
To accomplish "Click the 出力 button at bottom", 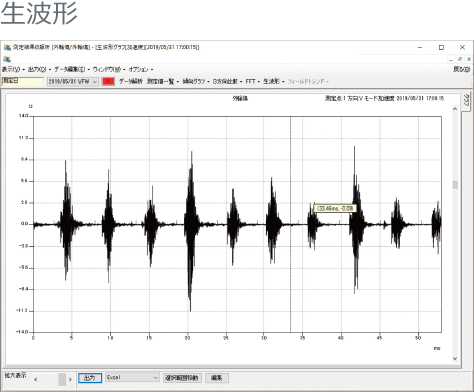I will coord(90,378).
